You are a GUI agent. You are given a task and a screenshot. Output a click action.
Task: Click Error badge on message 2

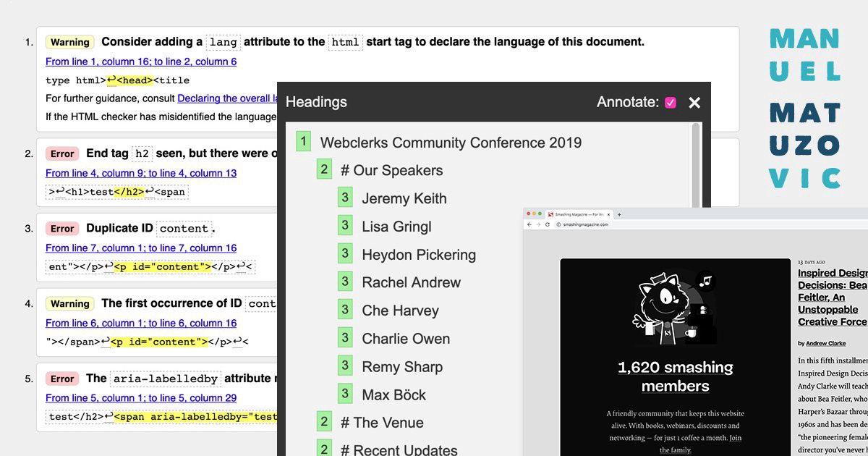pyautogui.click(x=62, y=153)
